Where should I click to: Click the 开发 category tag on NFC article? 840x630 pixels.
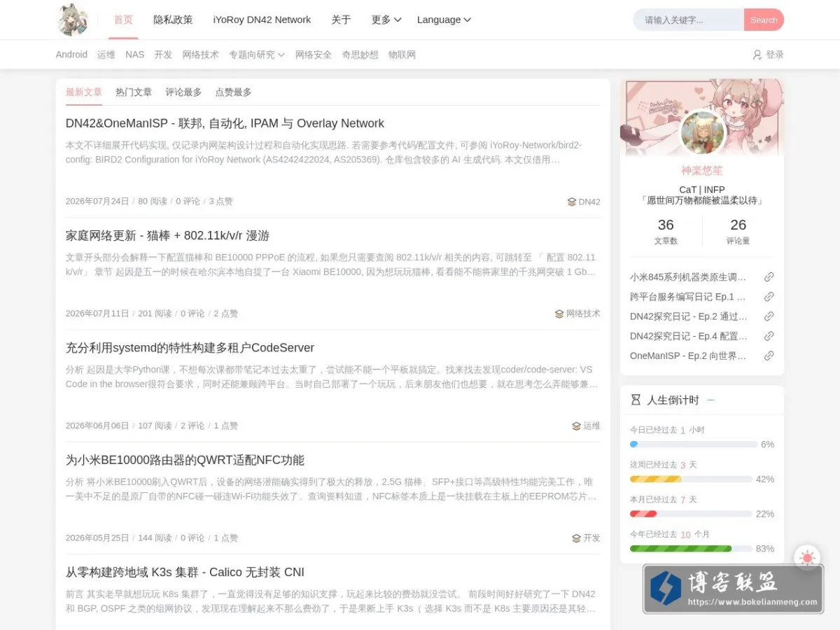pos(586,538)
